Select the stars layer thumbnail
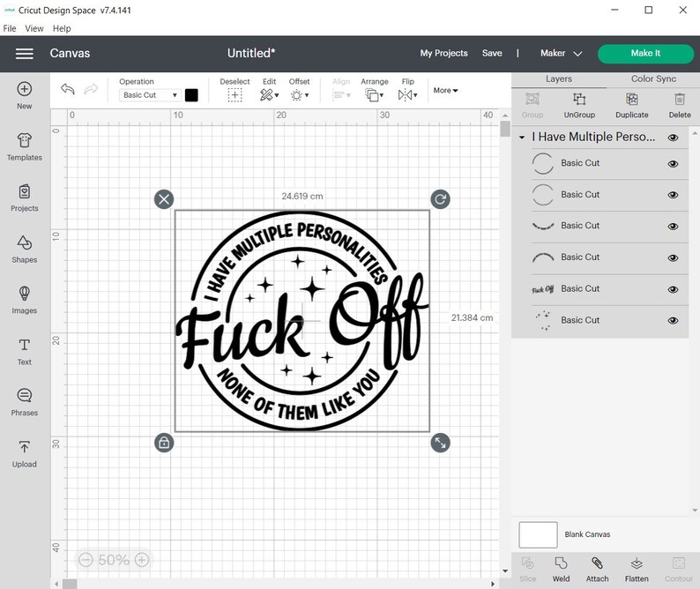Screen dimensions: 700x589 pyautogui.click(x=543, y=321)
